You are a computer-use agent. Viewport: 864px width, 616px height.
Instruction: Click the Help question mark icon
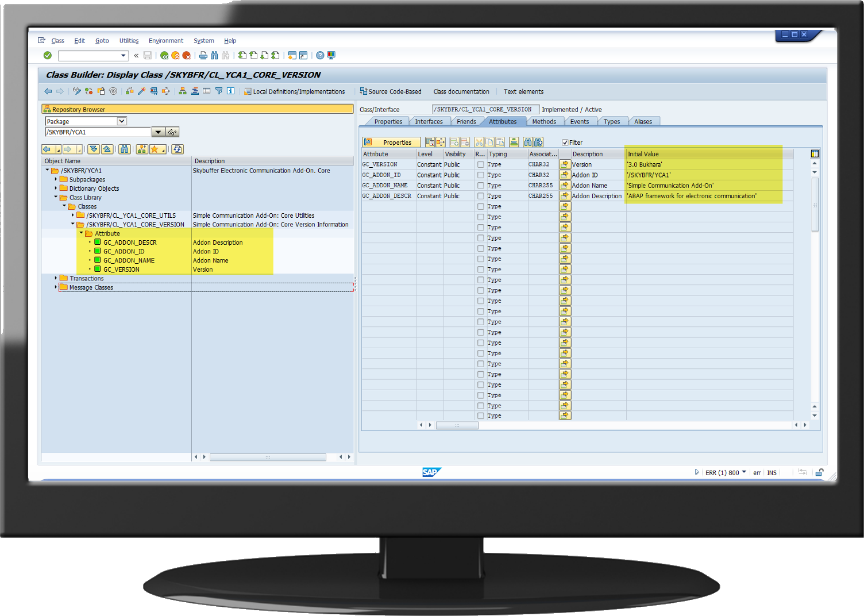pos(320,56)
